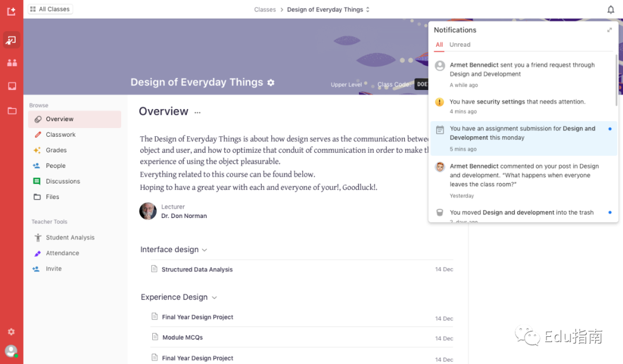Screen dimensions: 623x364
Task: Click the unread dot on the trash notification
Action: [610, 213]
